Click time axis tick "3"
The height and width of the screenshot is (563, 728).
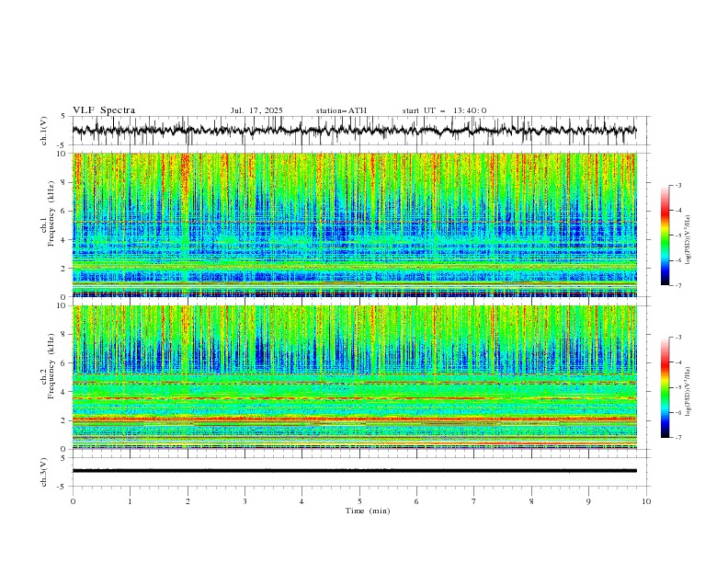(245, 501)
